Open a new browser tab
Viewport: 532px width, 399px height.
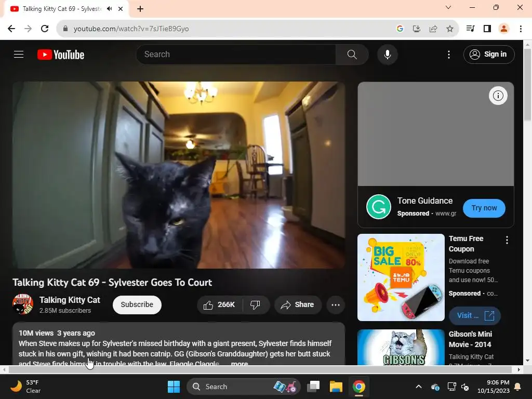140,9
